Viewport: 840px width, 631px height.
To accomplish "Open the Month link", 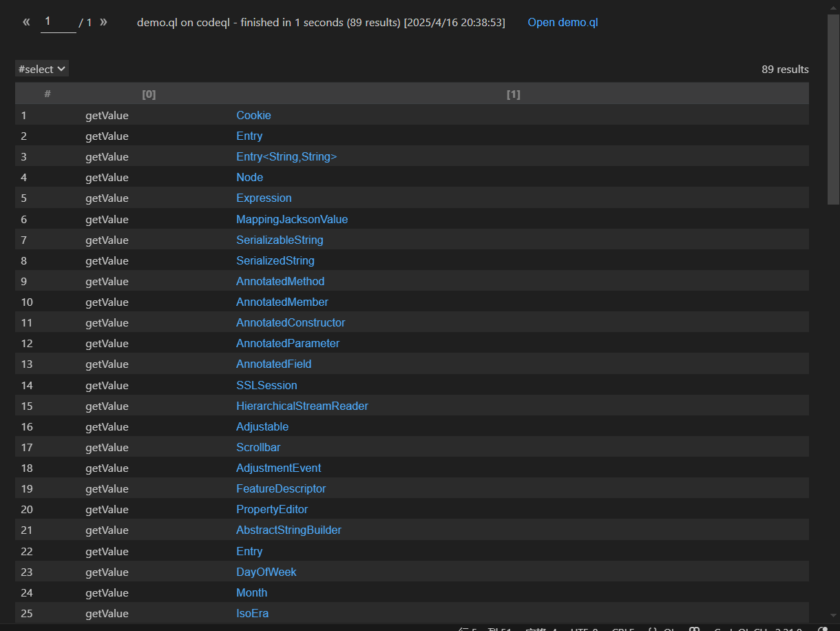I will [x=251, y=592].
